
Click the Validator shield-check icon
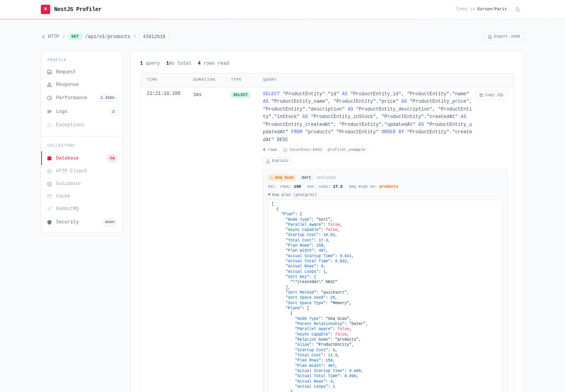(49, 184)
